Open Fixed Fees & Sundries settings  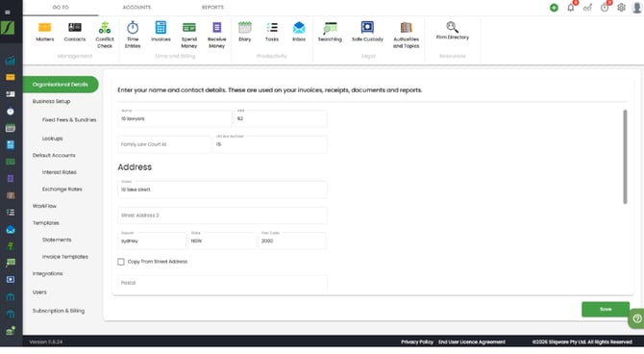tap(69, 119)
